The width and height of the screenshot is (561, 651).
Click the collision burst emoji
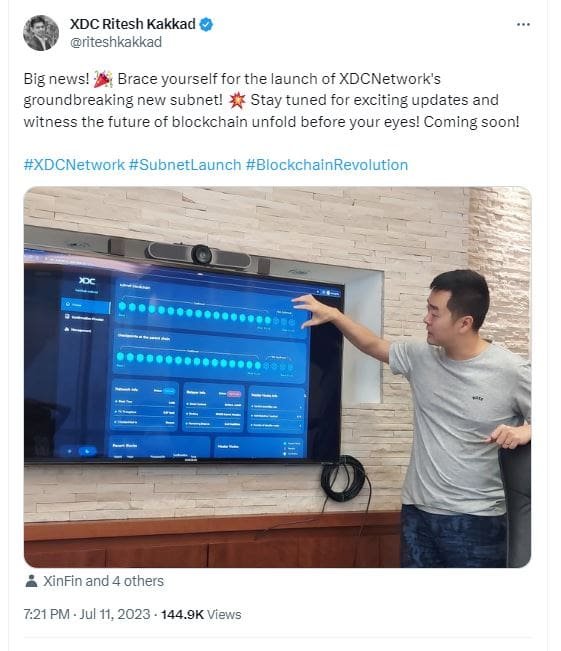(x=237, y=100)
